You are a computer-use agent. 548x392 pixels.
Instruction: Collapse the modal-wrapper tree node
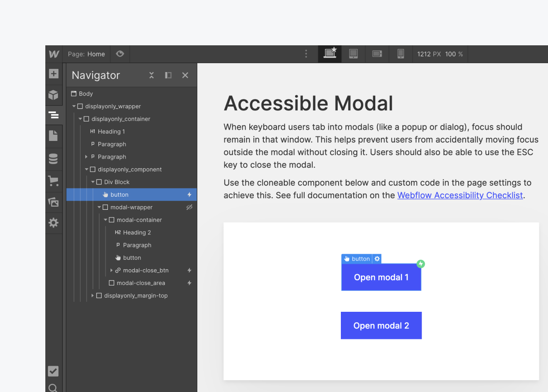(x=99, y=208)
